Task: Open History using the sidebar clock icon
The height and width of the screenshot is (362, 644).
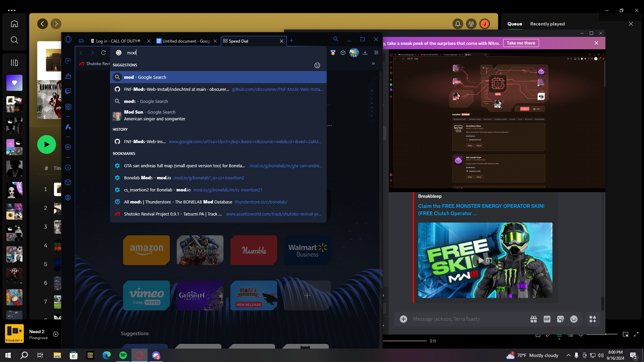Action: pos(68,168)
